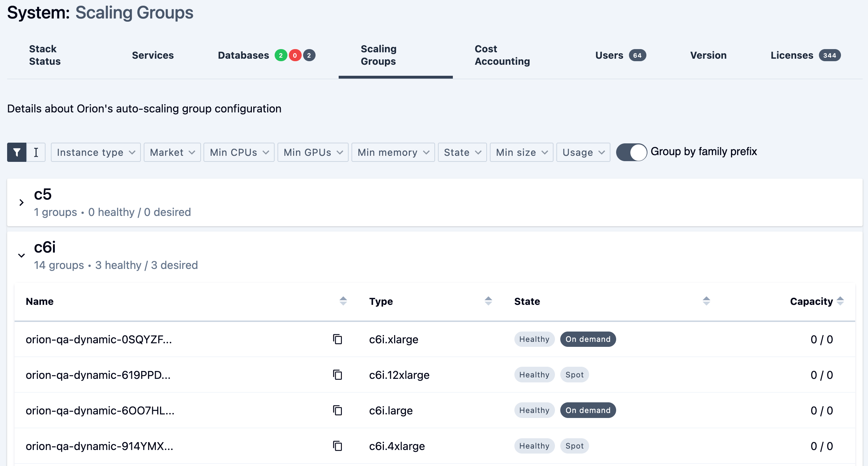Click the c6i.4xlarge type cell
Image resolution: width=868 pixels, height=466 pixels.
(397, 446)
